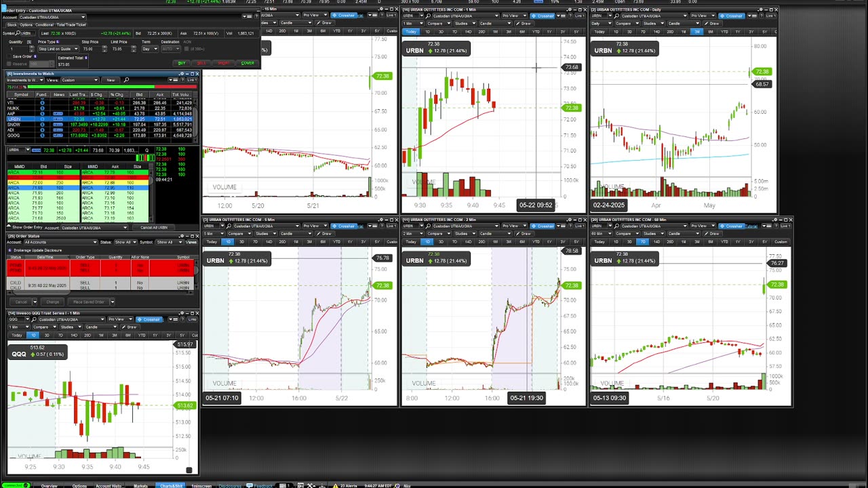The height and width of the screenshot is (488, 868).
Task: Open Brokerage Update Disclosure info icon
Action: click(9, 250)
